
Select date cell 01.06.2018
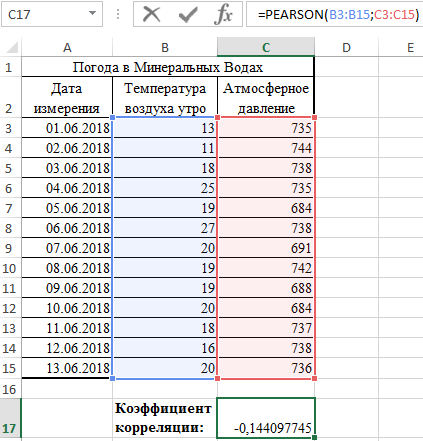(x=67, y=128)
